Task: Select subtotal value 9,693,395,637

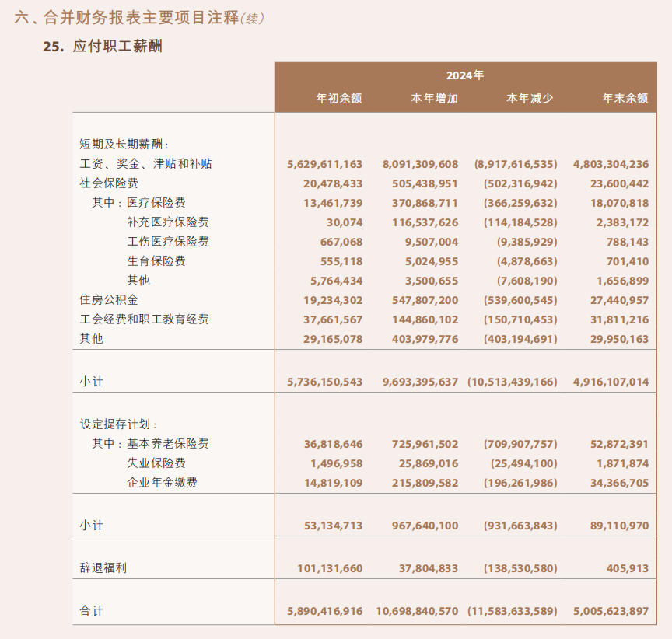Action: [x=420, y=382]
